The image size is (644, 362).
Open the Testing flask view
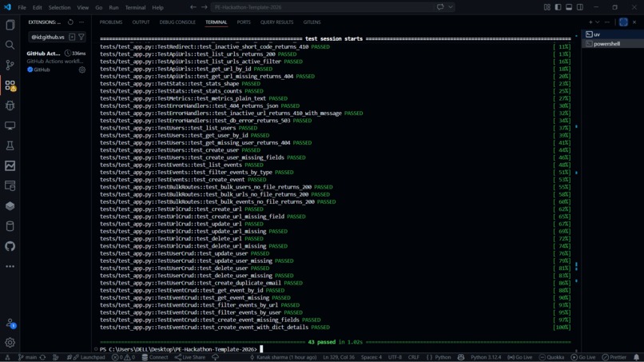point(10,146)
